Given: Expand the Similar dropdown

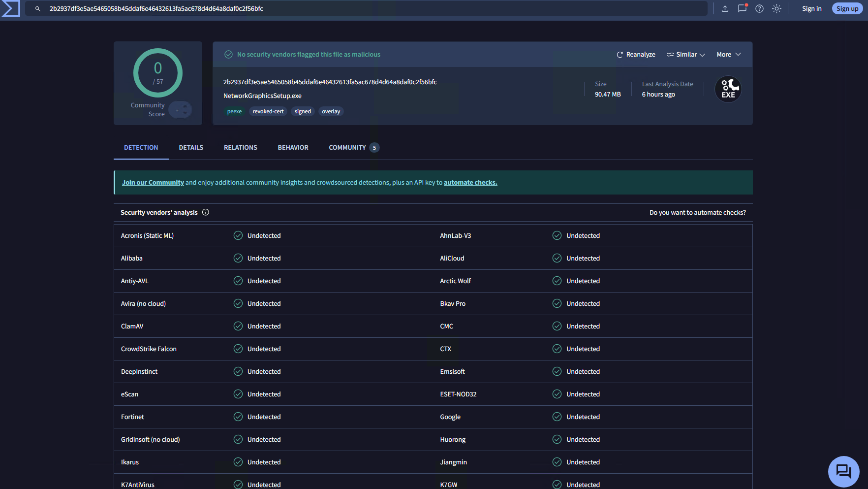Looking at the screenshot, I should point(686,55).
